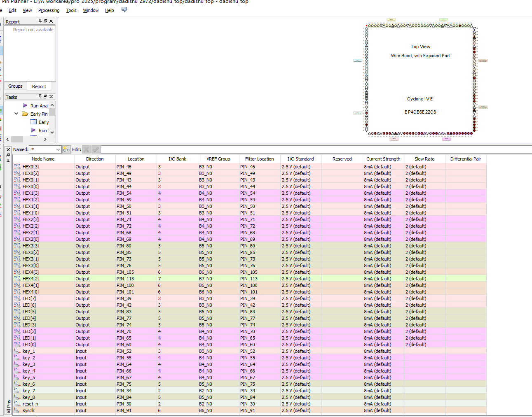Image resolution: width=532 pixels, height=417 pixels.
Task: Close the All Pins panel
Action: [8, 149]
